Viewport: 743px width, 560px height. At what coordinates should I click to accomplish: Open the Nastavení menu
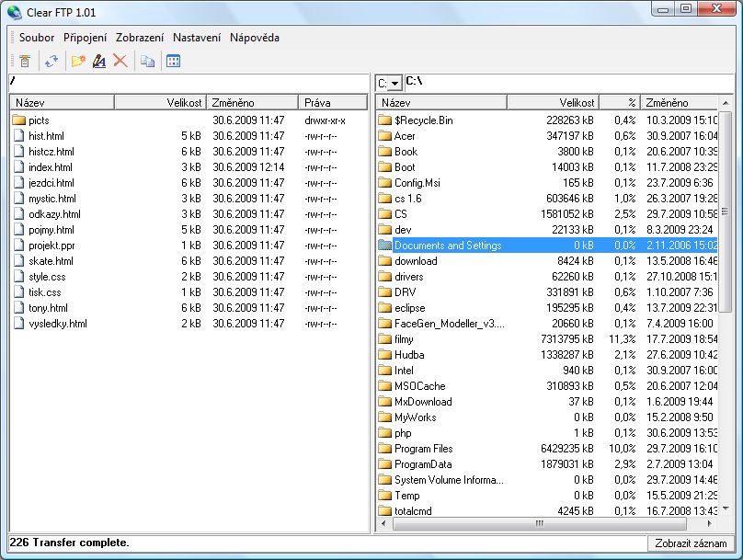[x=197, y=38]
